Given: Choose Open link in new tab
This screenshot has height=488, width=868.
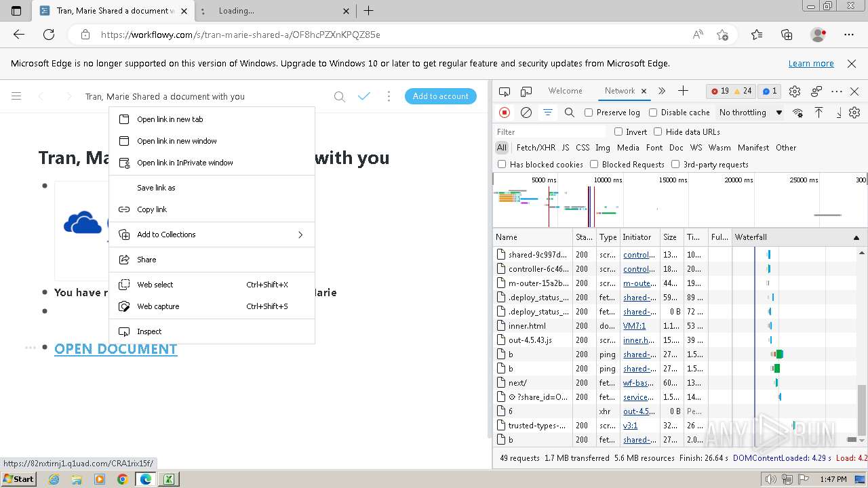Looking at the screenshot, I should [212, 119].
